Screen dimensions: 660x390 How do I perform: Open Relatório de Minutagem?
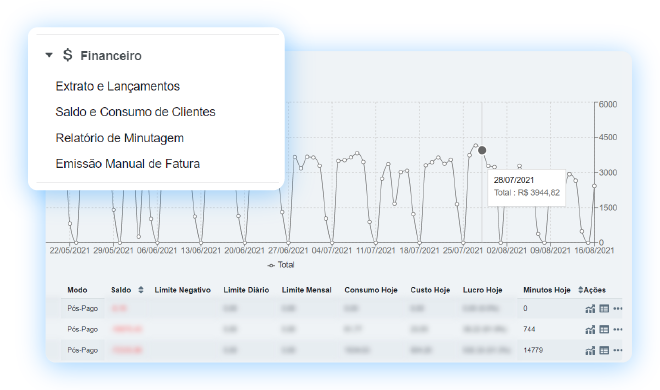(x=120, y=138)
